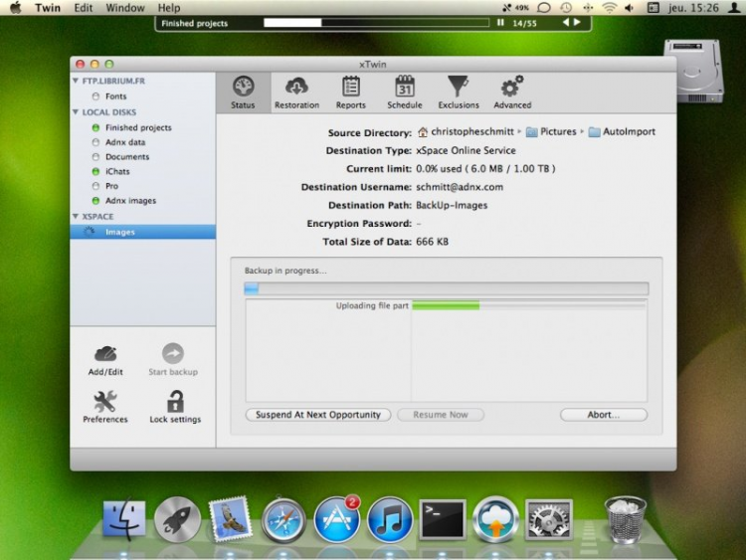Open xTwin cloud upload icon in dock
746x560 pixels.
tap(495, 519)
